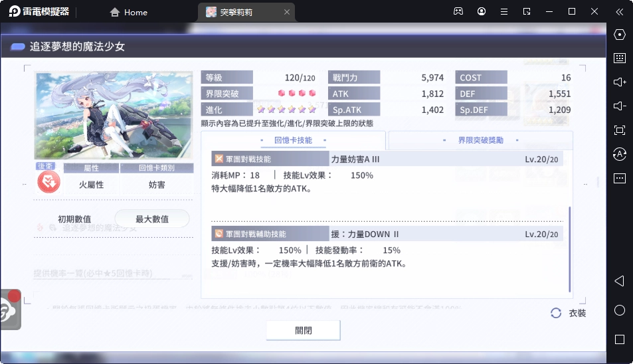Click the multi-window resize icon in the title bar
Viewport: 633px width, 364px height.
527,11
